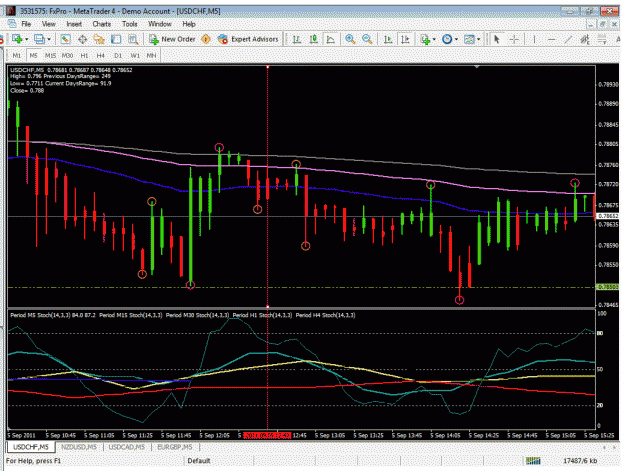This screenshot has height=471, width=625.
Task: Open the Periods clock icon
Action: click(447, 39)
